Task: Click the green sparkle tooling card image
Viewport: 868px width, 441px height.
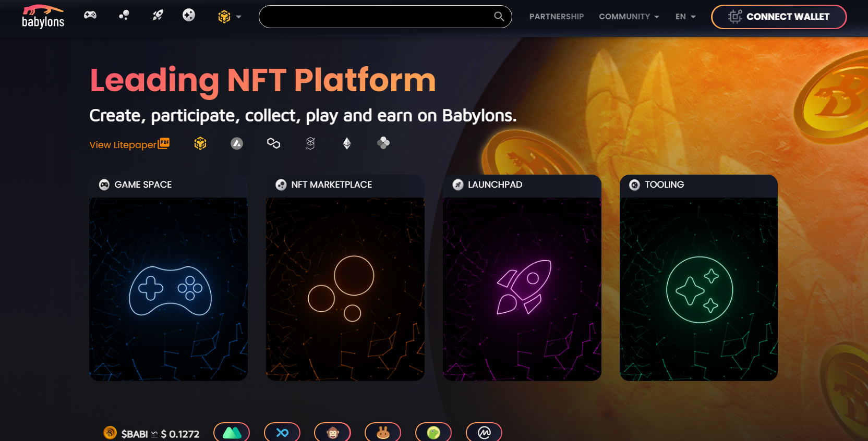Action: point(698,289)
